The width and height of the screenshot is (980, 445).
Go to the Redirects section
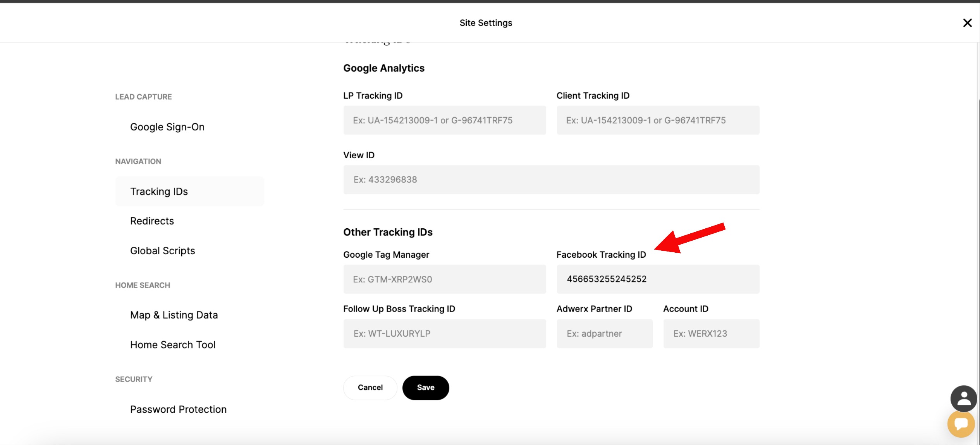tap(152, 221)
